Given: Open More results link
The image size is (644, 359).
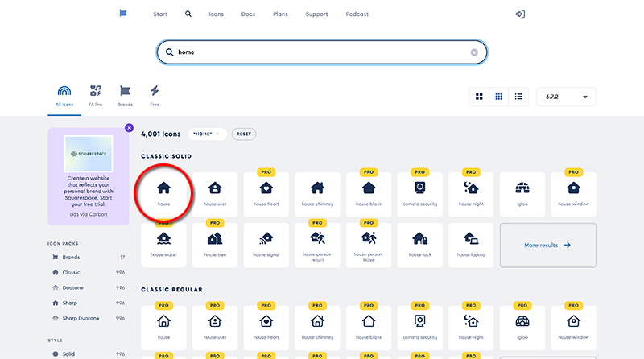Looking at the screenshot, I should tap(547, 245).
